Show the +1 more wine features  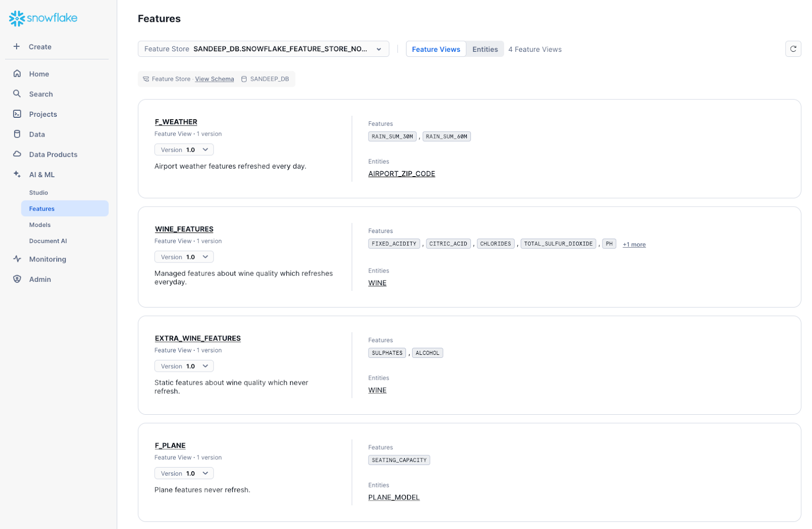[x=634, y=245]
